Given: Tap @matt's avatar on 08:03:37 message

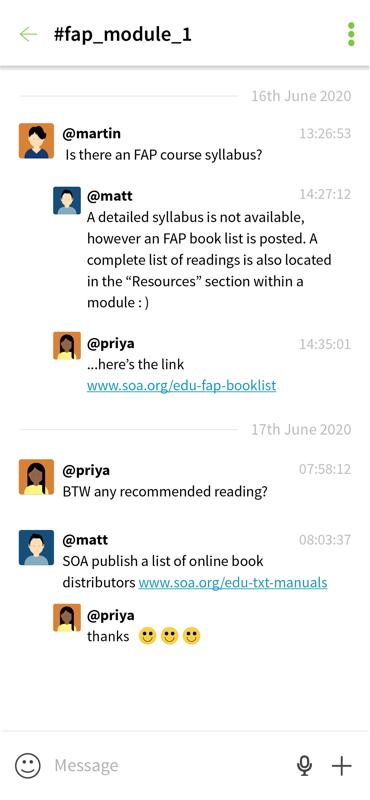Looking at the screenshot, I should tap(36, 547).
